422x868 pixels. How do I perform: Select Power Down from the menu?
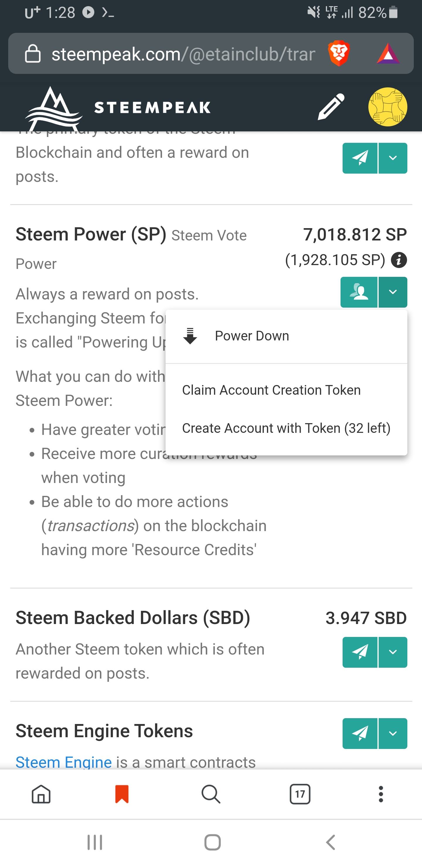coord(251,336)
